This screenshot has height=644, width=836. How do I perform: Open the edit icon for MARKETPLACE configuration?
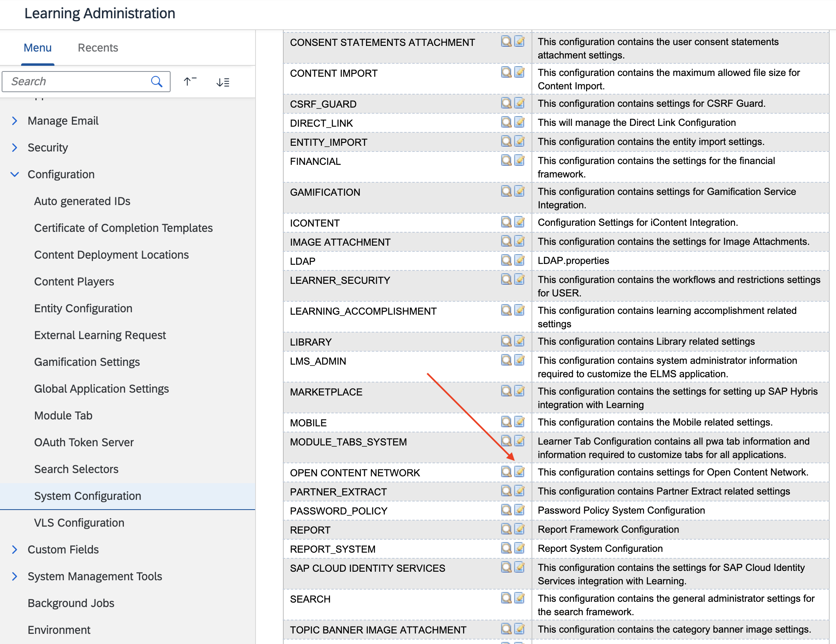coord(519,391)
